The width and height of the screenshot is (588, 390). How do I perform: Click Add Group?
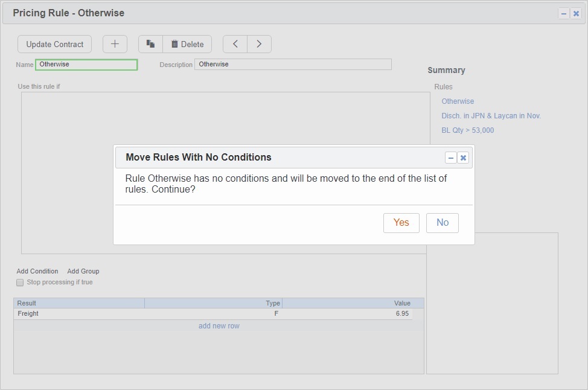click(x=83, y=271)
